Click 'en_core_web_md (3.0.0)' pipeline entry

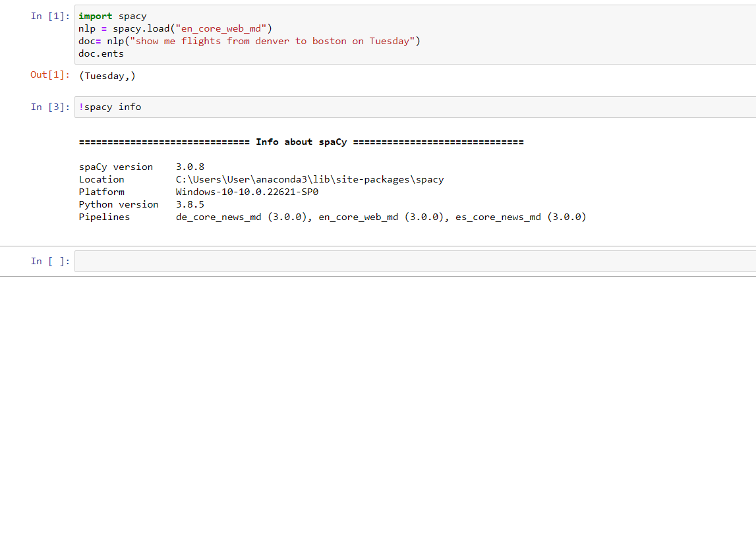click(x=382, y=217)
